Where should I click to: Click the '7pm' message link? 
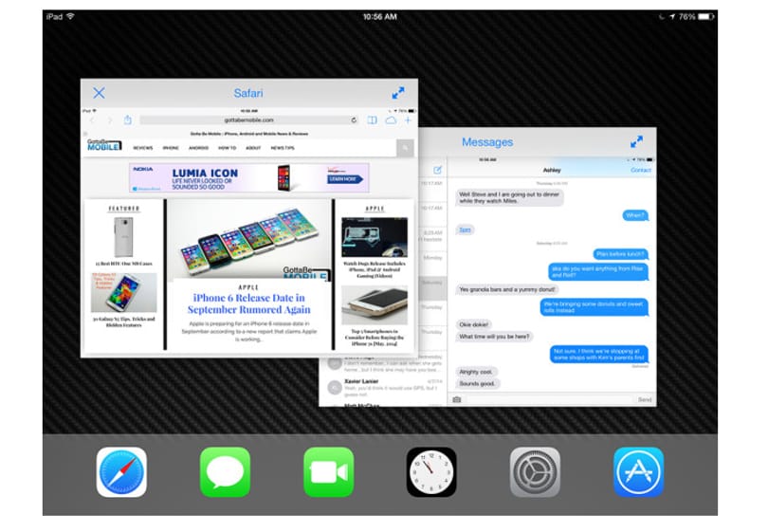[x=465, y=229]
